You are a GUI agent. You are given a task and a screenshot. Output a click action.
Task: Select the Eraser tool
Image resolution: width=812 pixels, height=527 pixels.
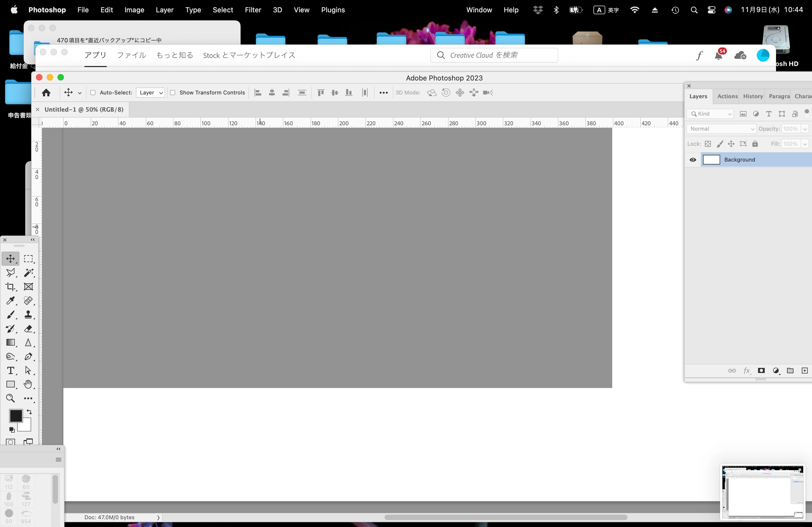tap(29, 329)
